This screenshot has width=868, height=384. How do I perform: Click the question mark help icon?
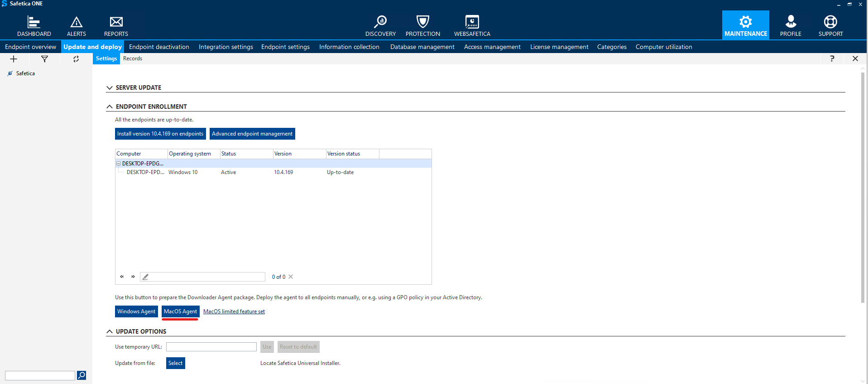click(832, 58)
